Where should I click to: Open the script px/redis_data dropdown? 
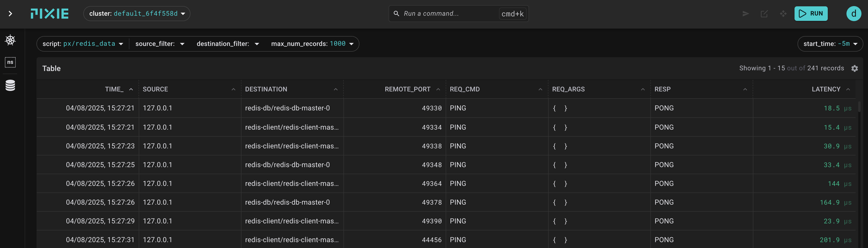click(x=83, y=44)
